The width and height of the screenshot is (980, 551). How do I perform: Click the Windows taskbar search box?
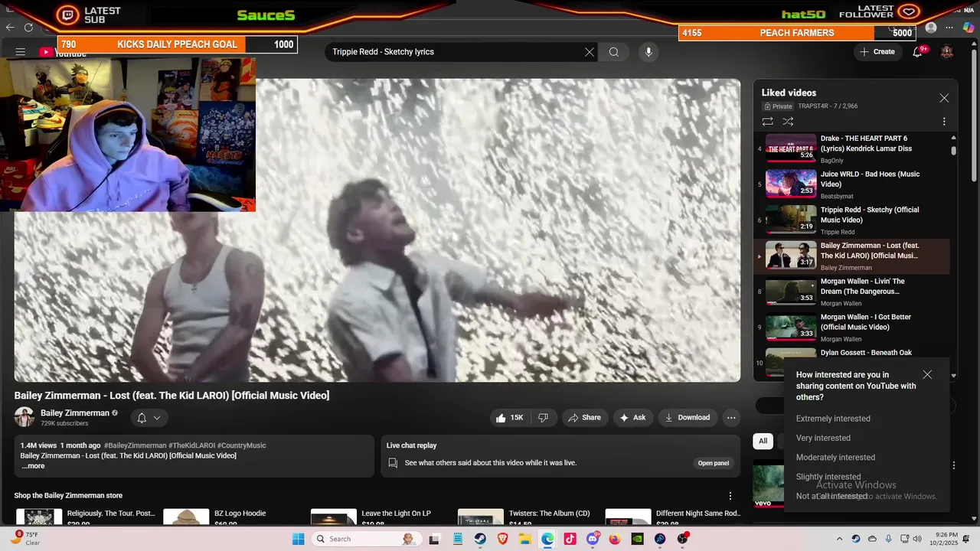[366, 539]
